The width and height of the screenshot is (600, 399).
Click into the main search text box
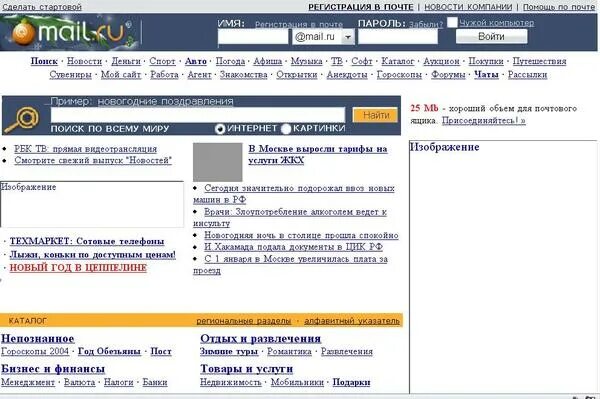198,115
